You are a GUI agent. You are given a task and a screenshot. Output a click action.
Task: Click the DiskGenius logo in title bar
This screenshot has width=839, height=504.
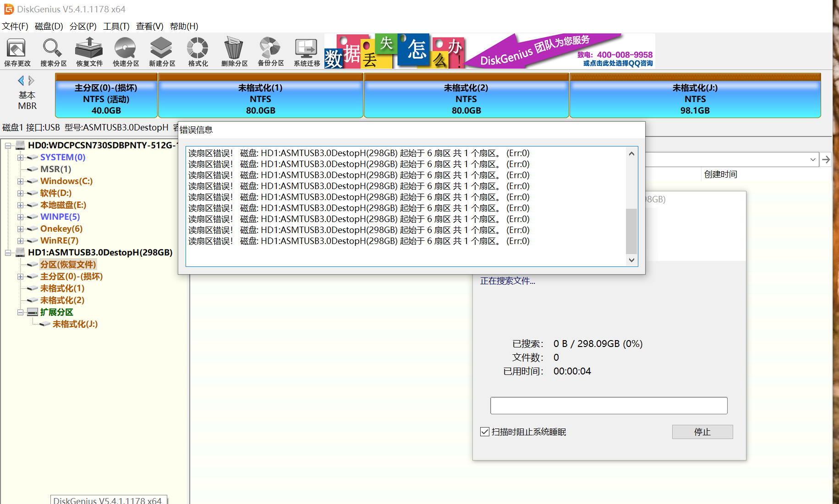coord(9,9)
